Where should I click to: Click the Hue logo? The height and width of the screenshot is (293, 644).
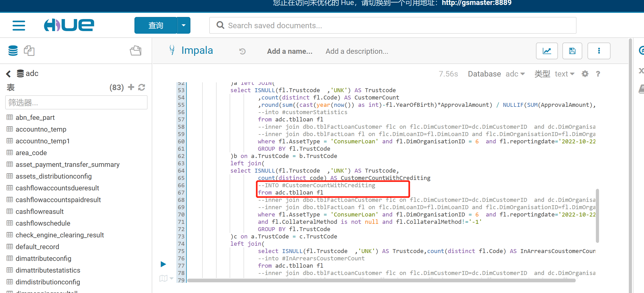point(69,25)
